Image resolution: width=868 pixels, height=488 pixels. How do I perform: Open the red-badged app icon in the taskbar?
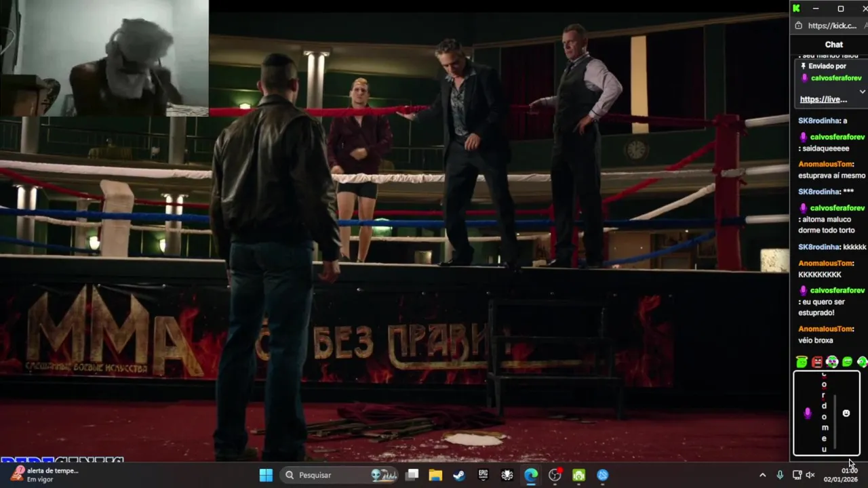coord(555,475)
